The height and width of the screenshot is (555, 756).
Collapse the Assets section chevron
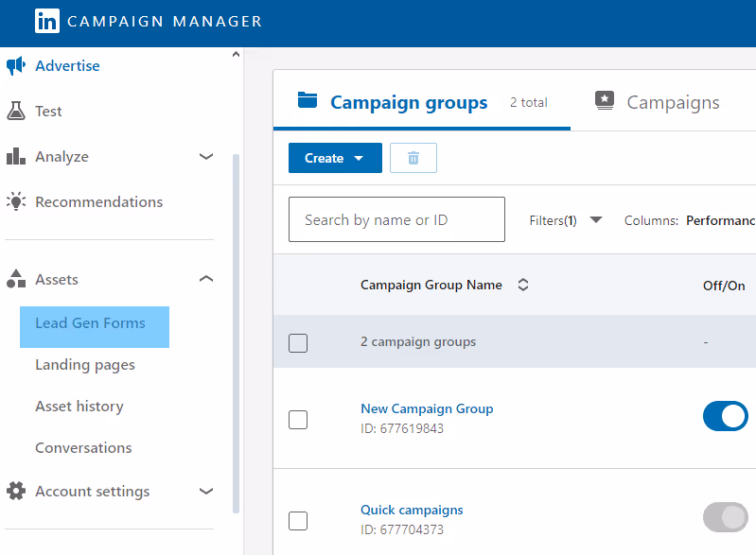pyautogui.click(x=206, y=279)
